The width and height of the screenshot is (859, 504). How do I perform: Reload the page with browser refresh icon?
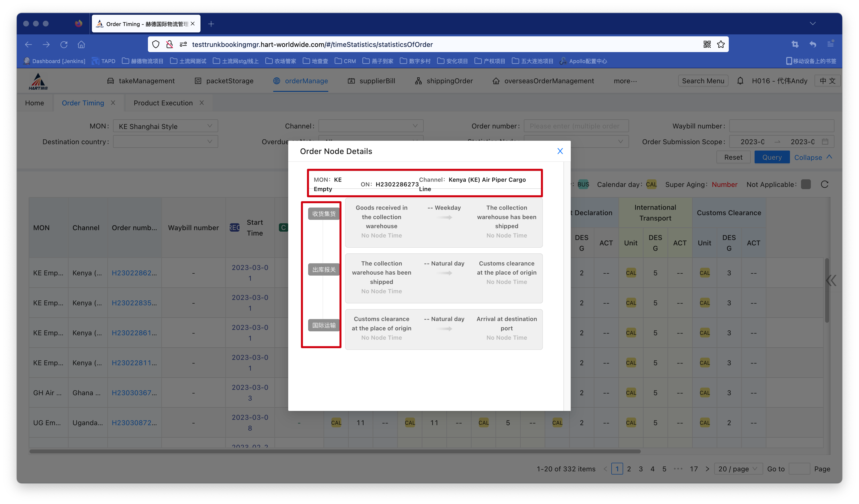click(64, 44)
